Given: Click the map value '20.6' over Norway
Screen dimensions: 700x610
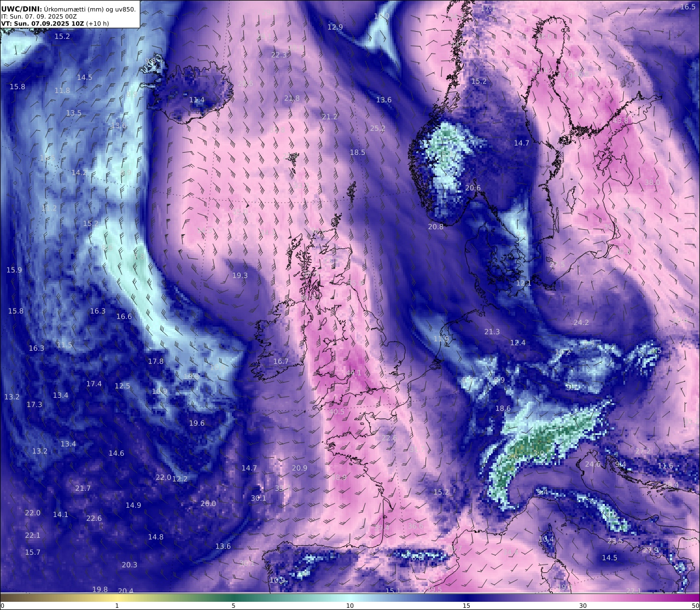Looking at the screenshot, I should 473,188.
